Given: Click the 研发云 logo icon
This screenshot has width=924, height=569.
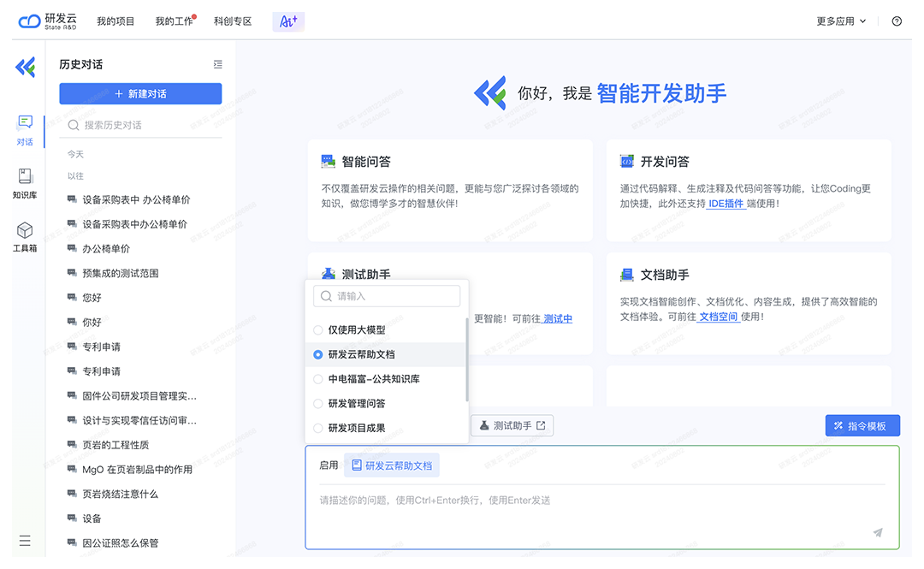Looking at the screenshot, I should [29, 21].
